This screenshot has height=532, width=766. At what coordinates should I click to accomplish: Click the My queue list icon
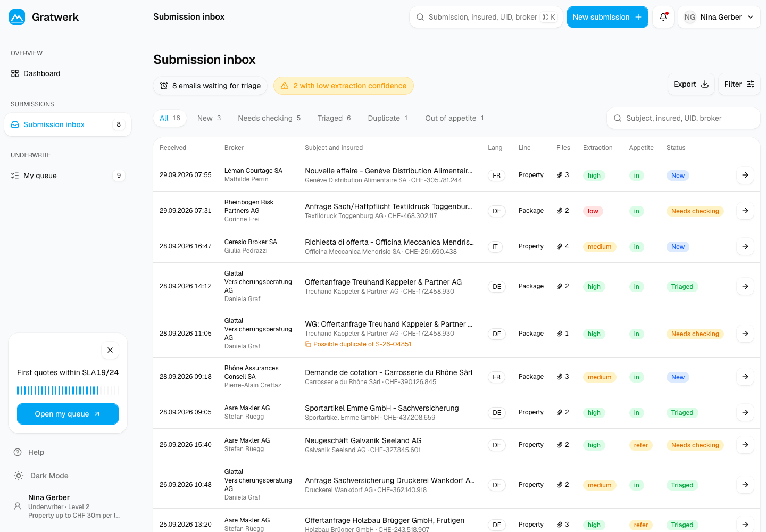[15, 176]
